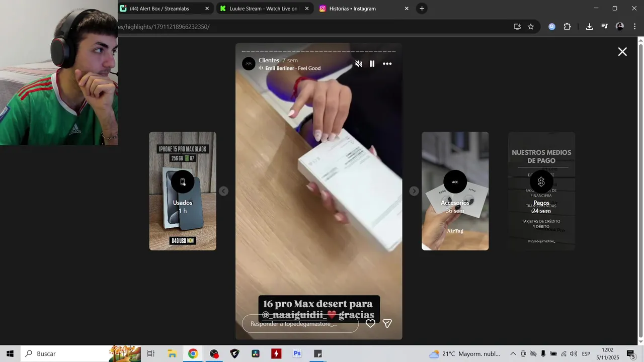Open a new browser tab

(422, 9)
